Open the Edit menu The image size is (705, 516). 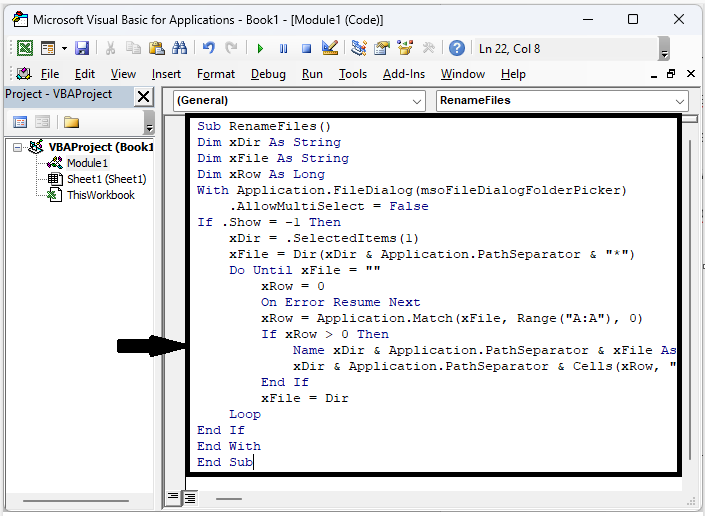[x=85, y=74]
